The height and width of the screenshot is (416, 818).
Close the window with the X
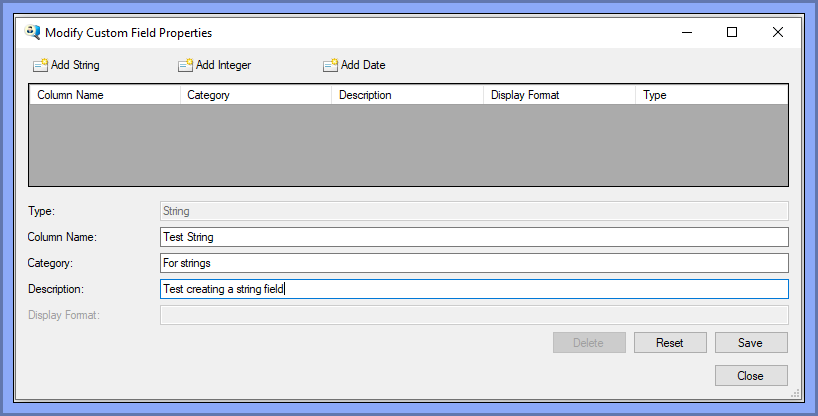[x=778, y=32]
